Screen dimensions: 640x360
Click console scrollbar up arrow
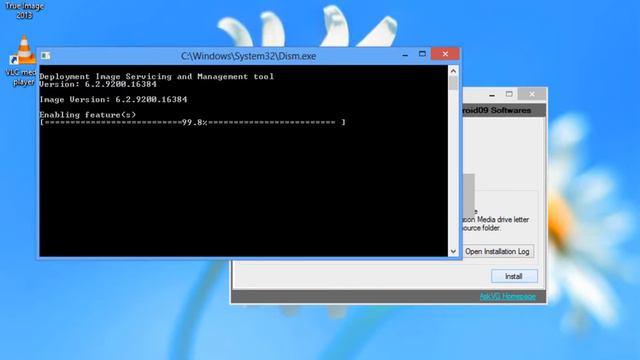tap(453, 71)
